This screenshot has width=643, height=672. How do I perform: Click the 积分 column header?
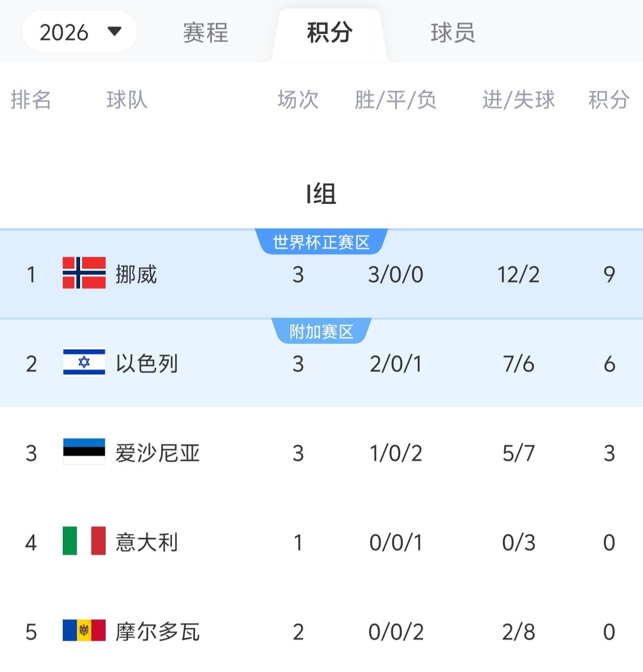(608, 100)
